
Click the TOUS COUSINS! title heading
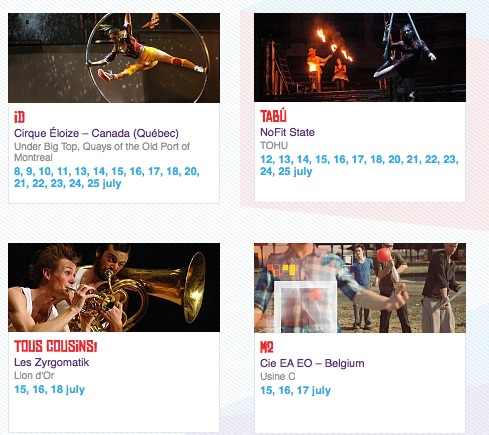(56, 346)
